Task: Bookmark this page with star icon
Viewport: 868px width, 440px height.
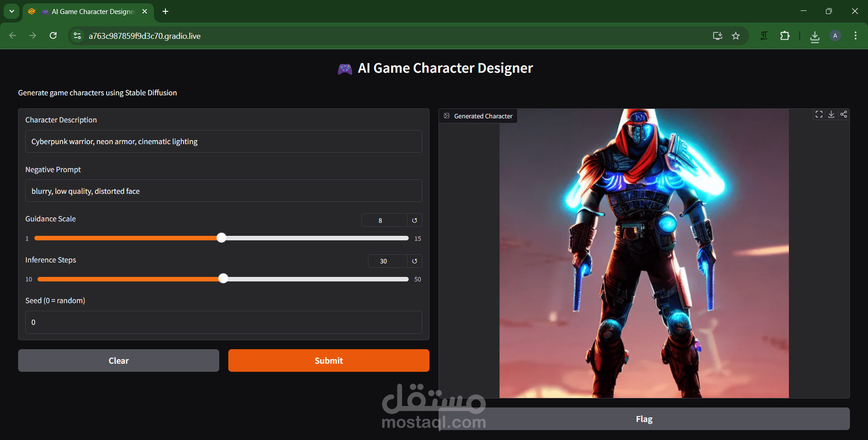Action: (x=736, y=36)
